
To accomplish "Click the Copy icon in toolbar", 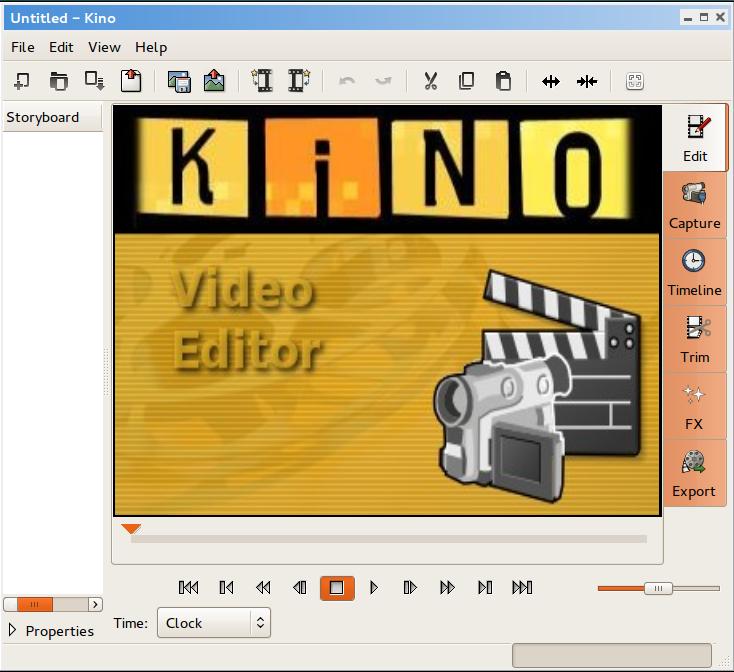I will (x=466, y=81).
